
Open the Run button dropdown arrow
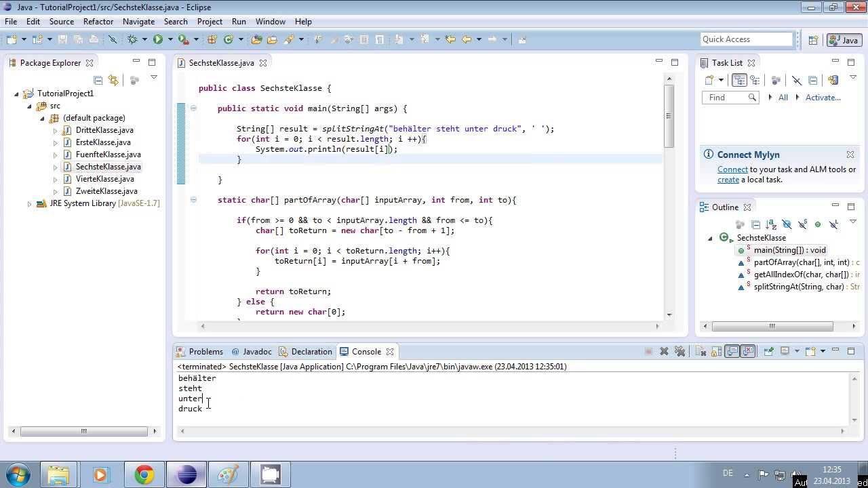click(x=170, y=39)
